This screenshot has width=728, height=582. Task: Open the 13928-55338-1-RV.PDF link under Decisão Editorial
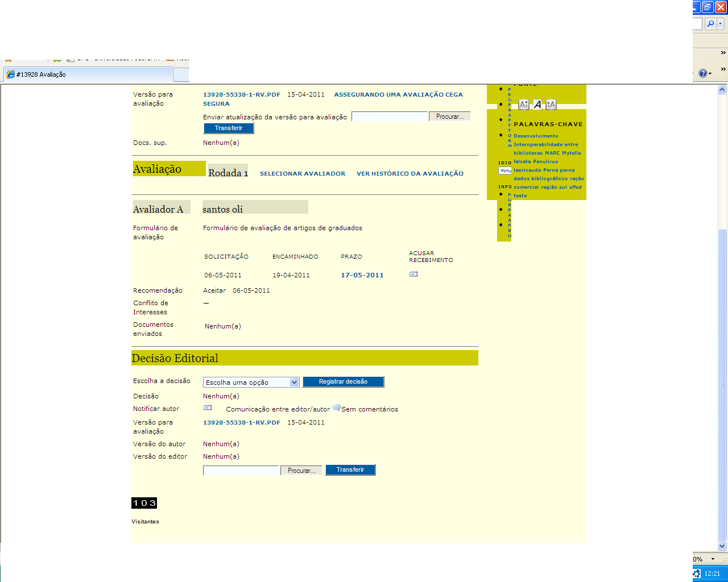[x=242, y=423]
